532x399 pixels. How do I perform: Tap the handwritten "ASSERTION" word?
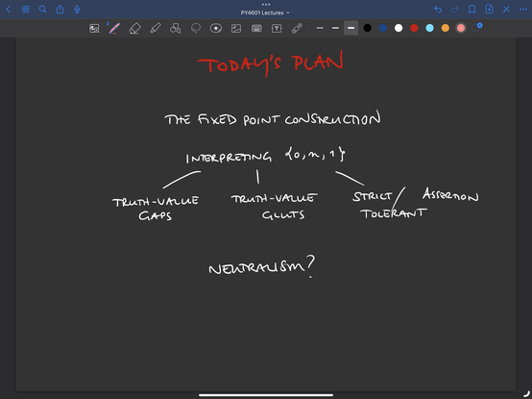pos(450,195)
